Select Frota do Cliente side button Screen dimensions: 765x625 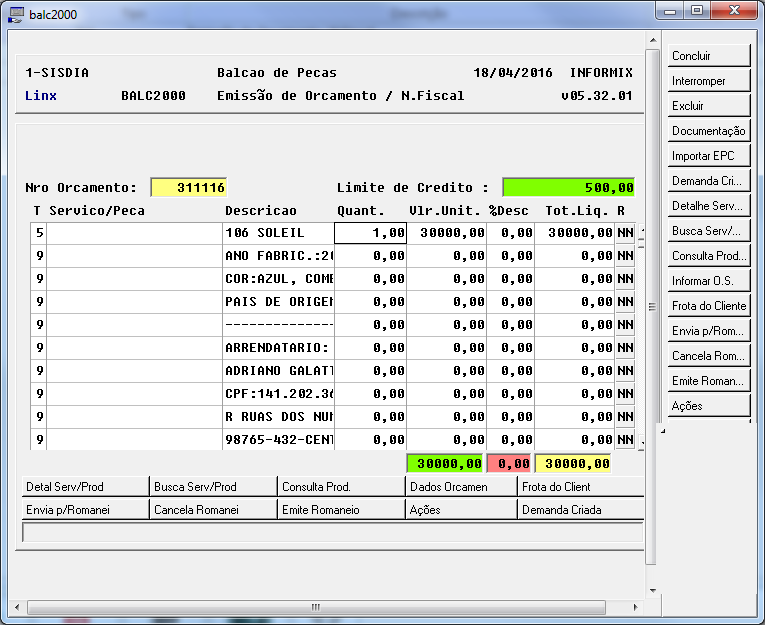[709, 306]
